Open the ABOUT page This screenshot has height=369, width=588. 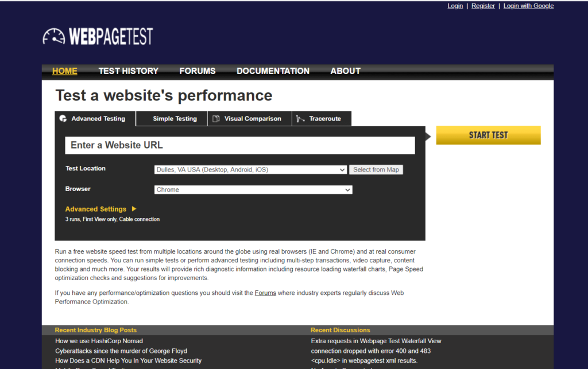345,71
